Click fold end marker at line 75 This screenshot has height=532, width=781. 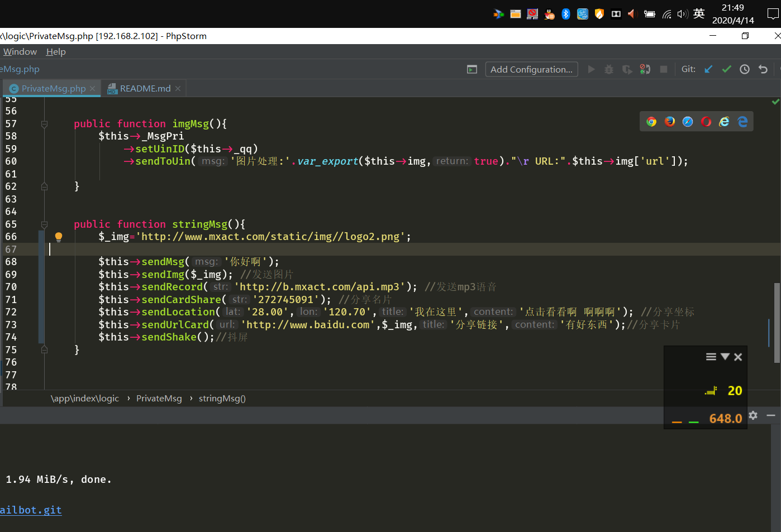pos(44,350)
